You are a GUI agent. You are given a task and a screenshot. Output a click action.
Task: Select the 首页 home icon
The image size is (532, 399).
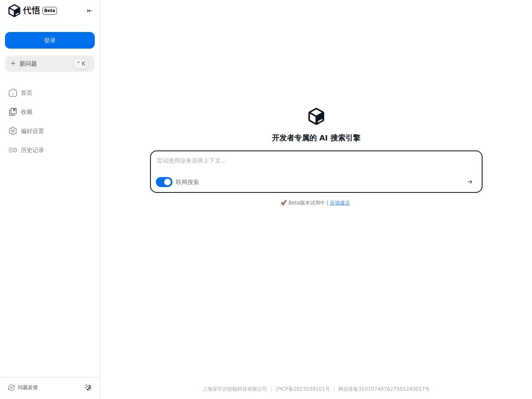click(13, 93)
